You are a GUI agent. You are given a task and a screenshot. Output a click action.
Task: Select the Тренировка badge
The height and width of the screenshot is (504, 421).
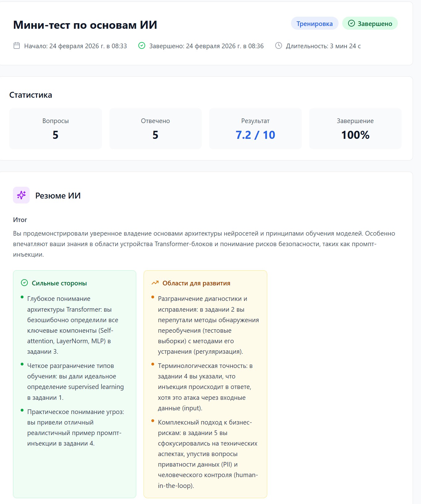[x=314, y=23]
